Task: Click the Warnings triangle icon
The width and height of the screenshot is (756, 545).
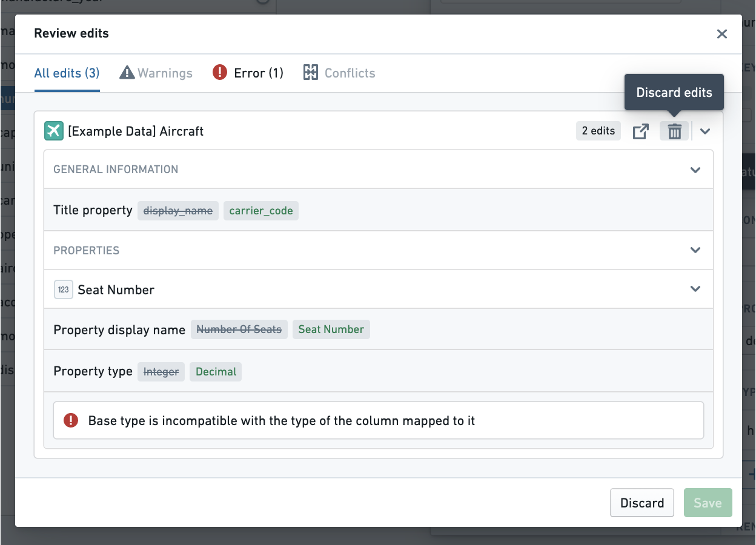Action: tap(127, 73)
